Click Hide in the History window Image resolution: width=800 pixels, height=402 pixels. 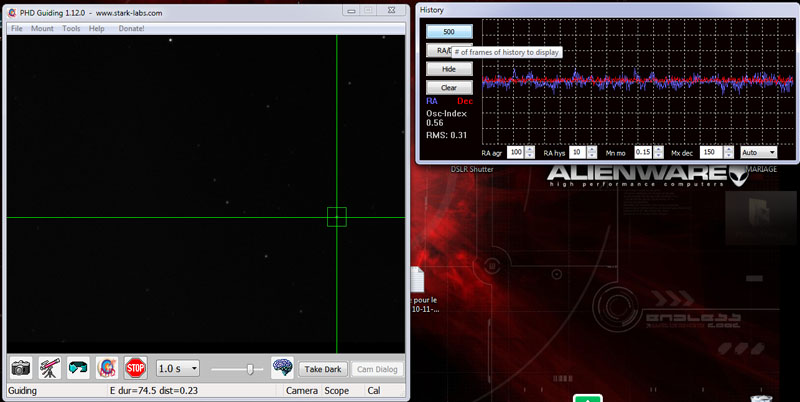coord(449,69)
